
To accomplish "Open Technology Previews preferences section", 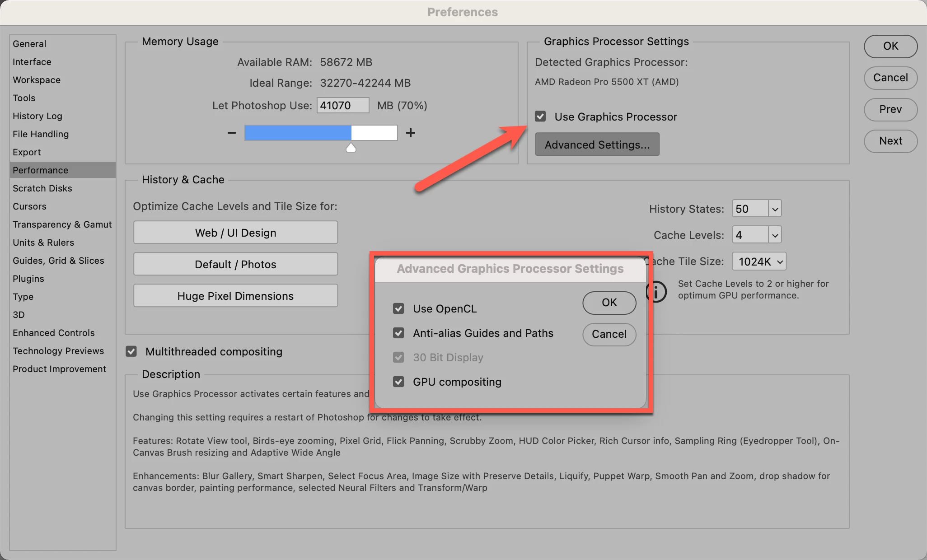I will coord(58,351).
